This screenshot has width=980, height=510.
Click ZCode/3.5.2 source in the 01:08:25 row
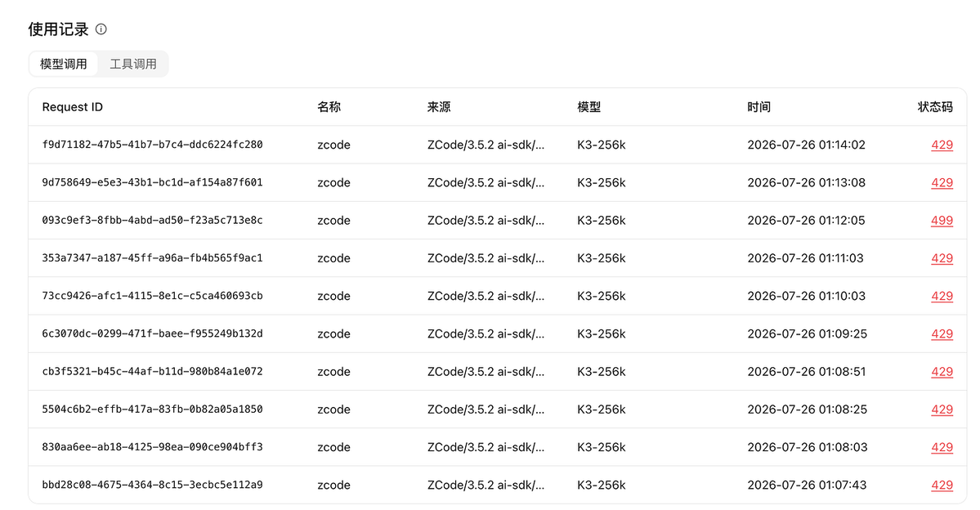486,409
